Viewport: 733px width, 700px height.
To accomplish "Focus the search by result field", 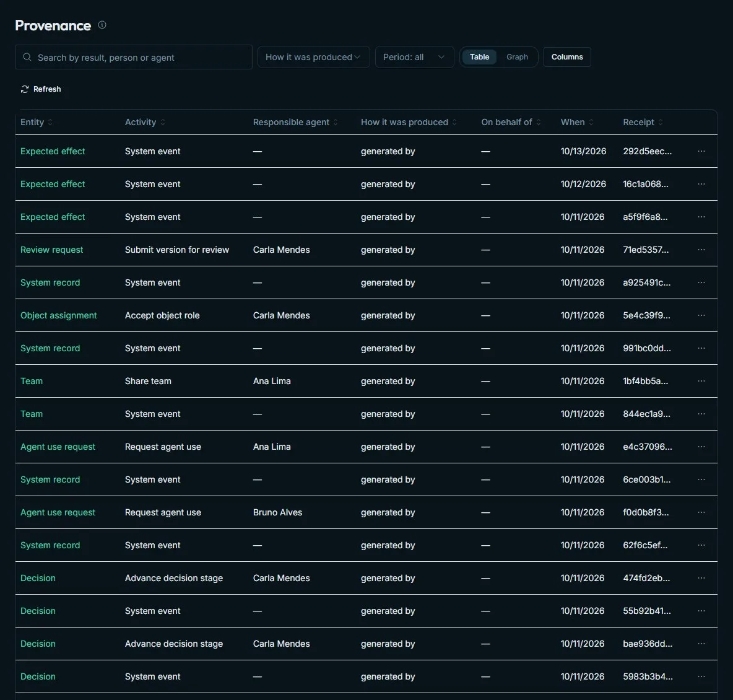I will 134,57.
